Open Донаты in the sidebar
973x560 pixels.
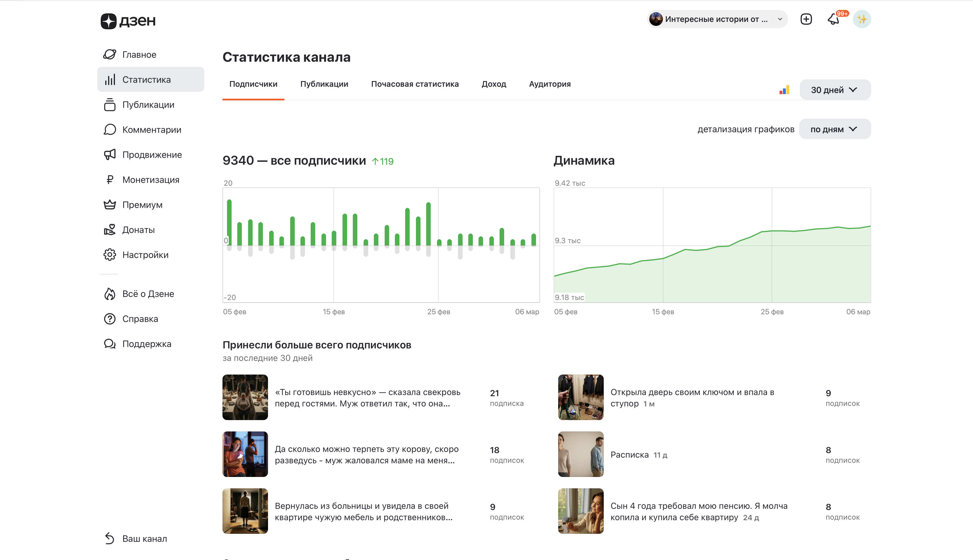pos(138,230)
